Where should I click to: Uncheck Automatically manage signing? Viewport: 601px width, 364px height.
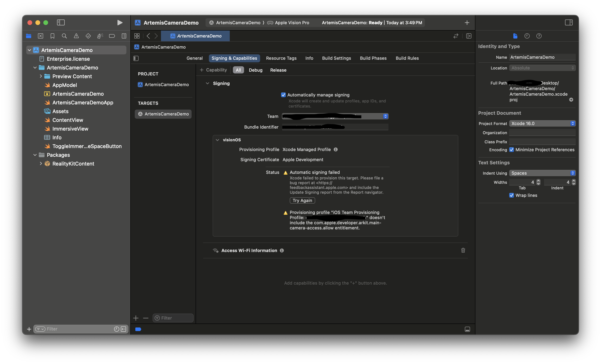283,95
